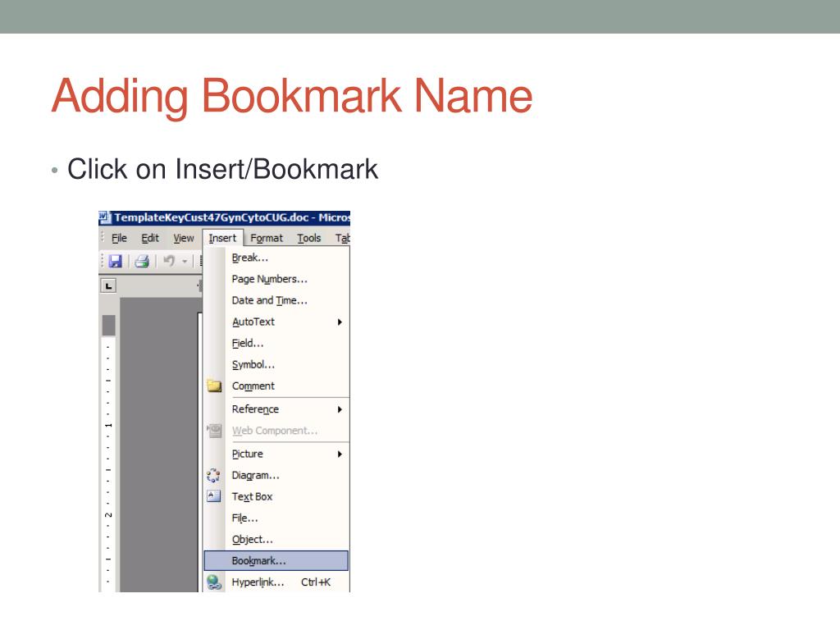Select the Text Box entry
Image resolution: width=840 pixels, height=630 pixels.
[276, 496]
